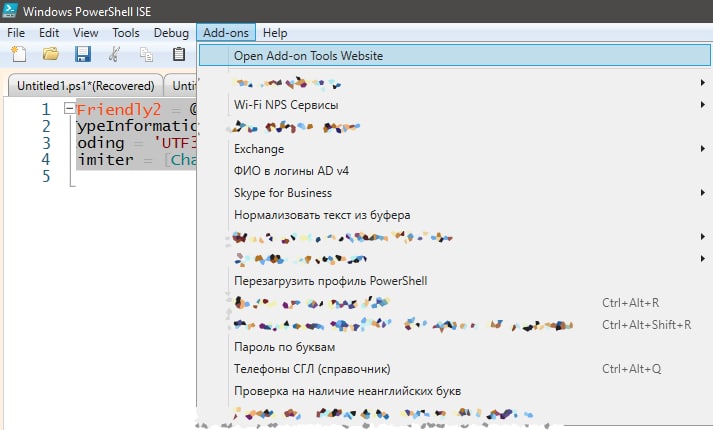713x430 pixels.
Task: Open the View menu
Action: 85,33
